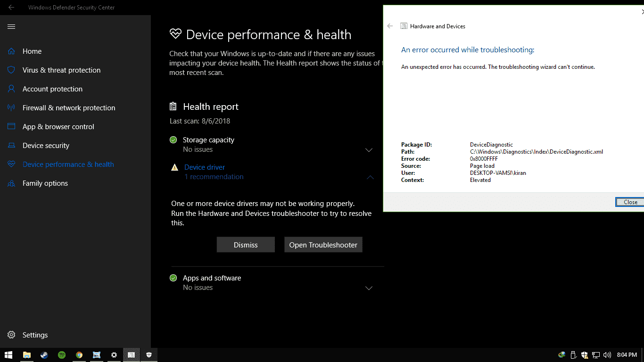Open Settings at bottom of sidebar
The image size is (644, 362).
(35, 335)
